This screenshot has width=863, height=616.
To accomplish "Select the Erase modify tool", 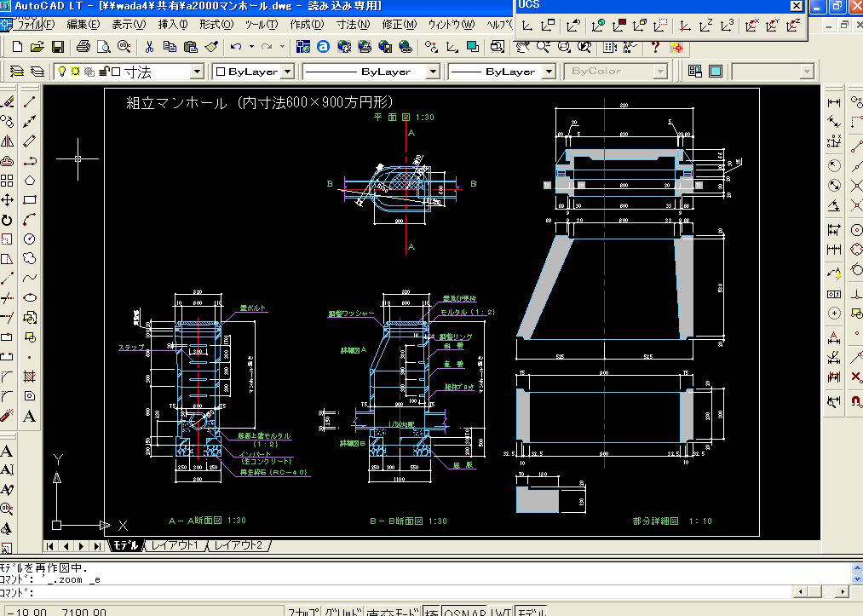I will (x=7, y=101).
